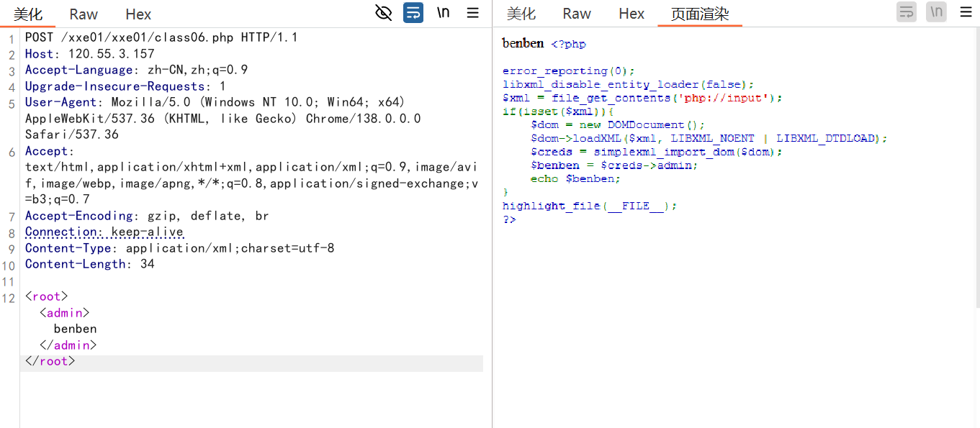Click the Host header value 120.55.3.157
Screen dimensions: 980x428
[x=111, y=54]
